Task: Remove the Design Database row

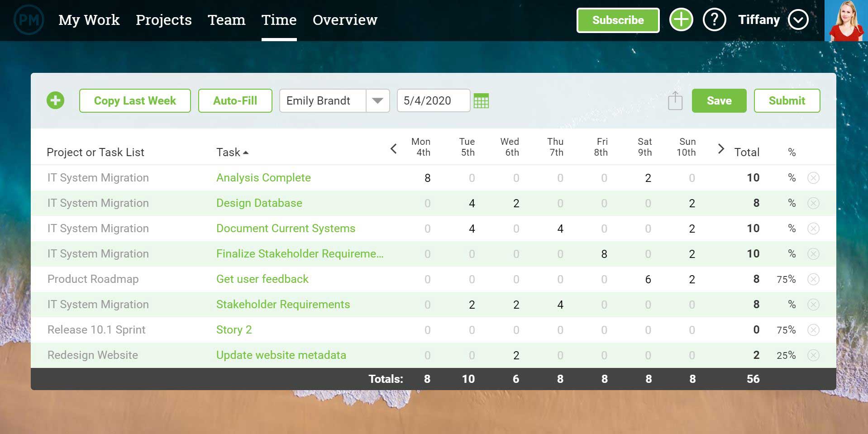Action: 813,203
